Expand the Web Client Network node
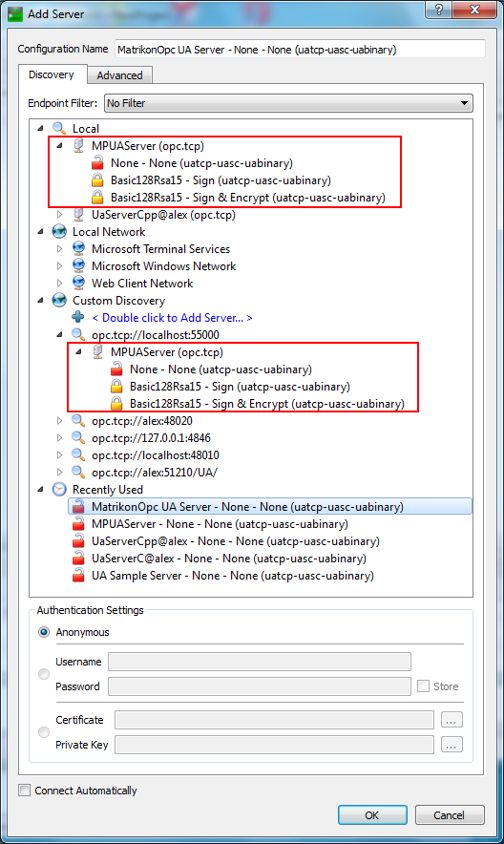 (60, 284)
